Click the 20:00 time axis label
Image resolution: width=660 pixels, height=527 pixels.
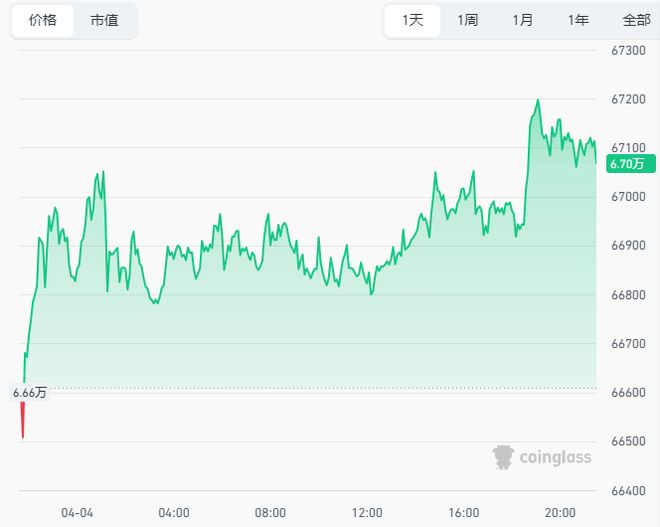[560, 512]
